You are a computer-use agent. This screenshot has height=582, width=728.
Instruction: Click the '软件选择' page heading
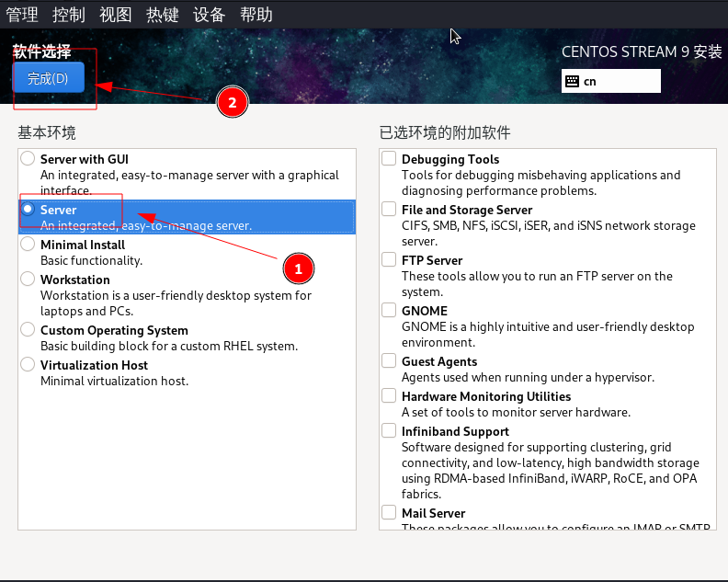41,51
